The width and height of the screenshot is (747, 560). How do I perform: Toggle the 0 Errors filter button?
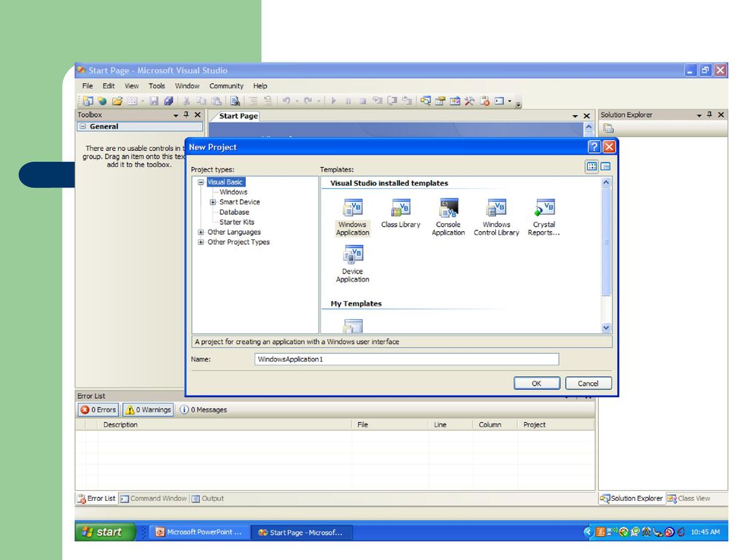[98, 410]
